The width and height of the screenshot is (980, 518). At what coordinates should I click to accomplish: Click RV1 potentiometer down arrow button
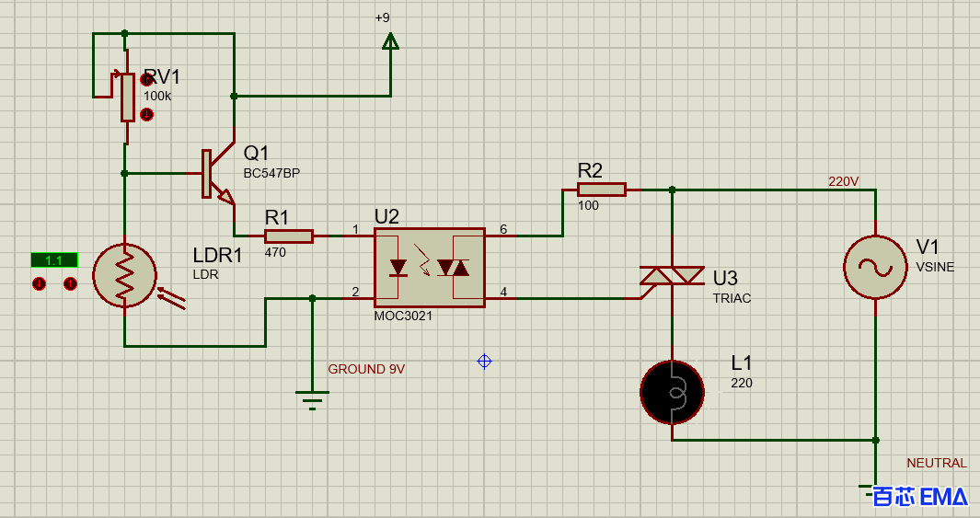click(x=147, y=115)
